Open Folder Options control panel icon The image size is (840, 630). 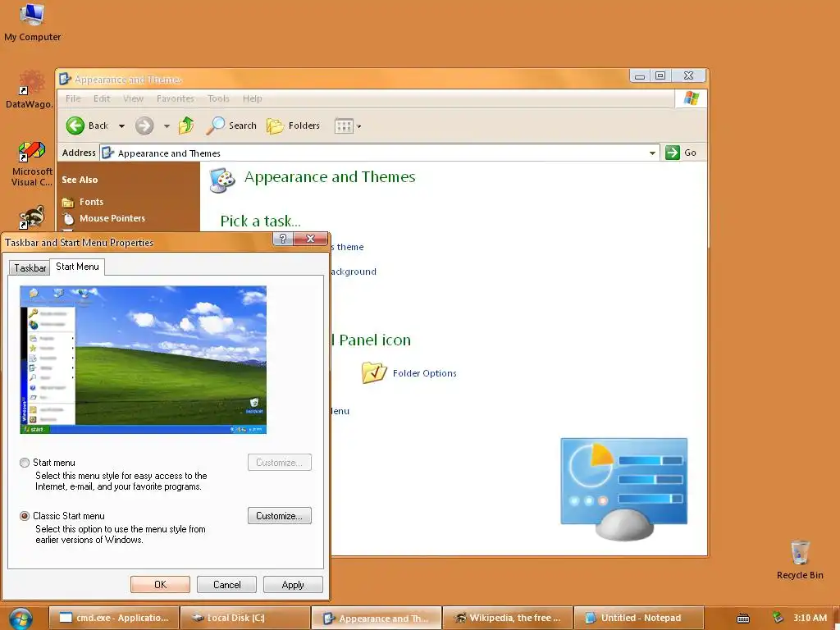coord(374,372)
